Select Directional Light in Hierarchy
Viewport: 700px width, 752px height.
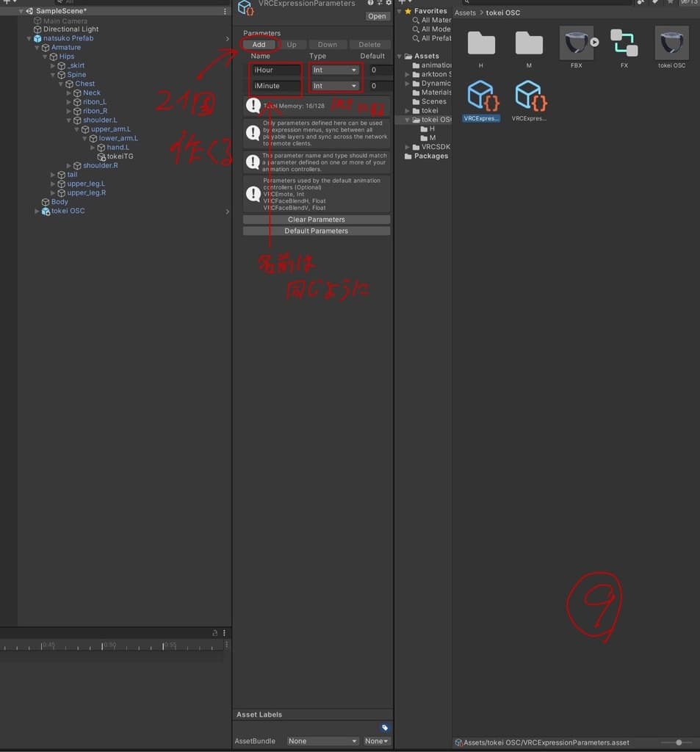pos(66,29)
